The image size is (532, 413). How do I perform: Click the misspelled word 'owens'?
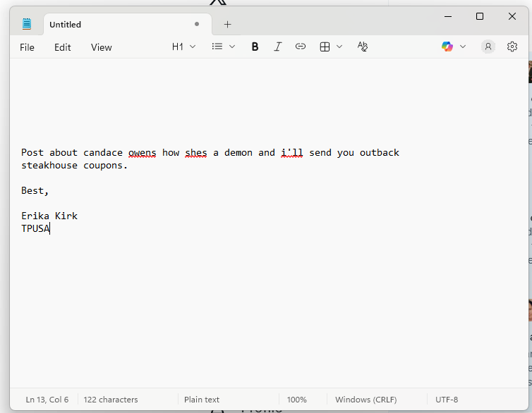142,153
